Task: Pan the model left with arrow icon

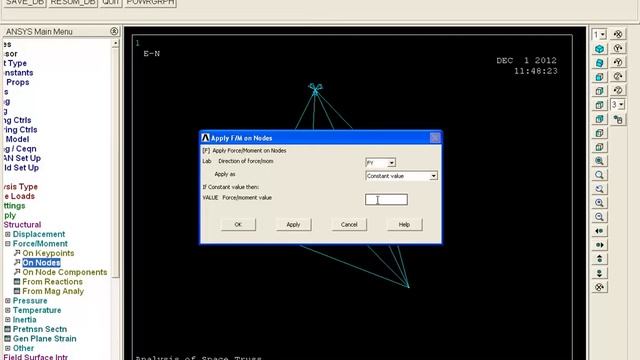Action: [599, 231]
